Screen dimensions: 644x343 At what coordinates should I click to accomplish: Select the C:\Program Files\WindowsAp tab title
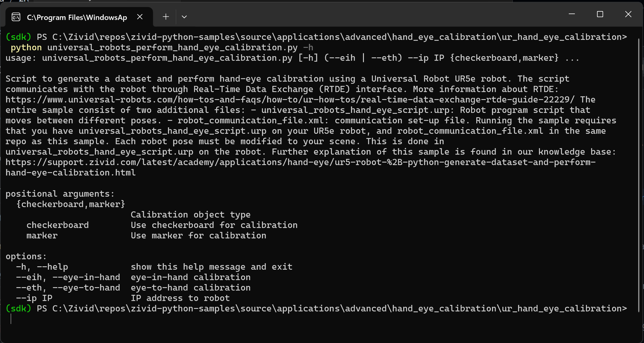77,17
